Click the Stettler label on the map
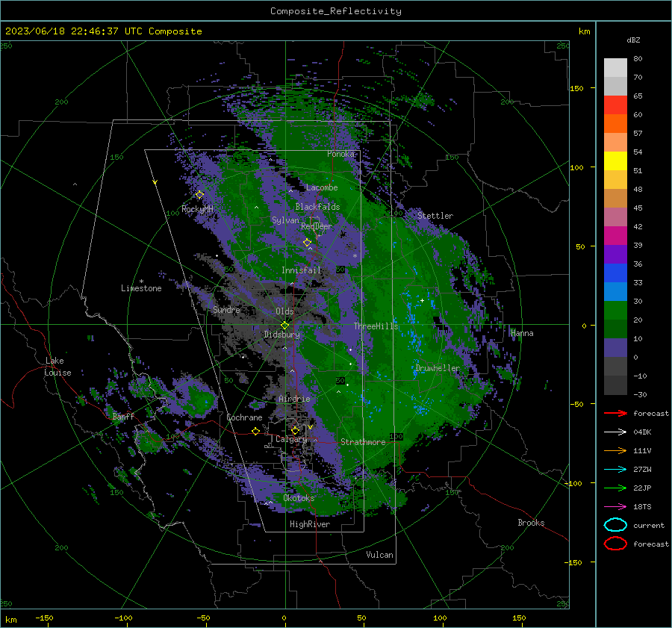The image size is (672, 628). tap(435, 216)
